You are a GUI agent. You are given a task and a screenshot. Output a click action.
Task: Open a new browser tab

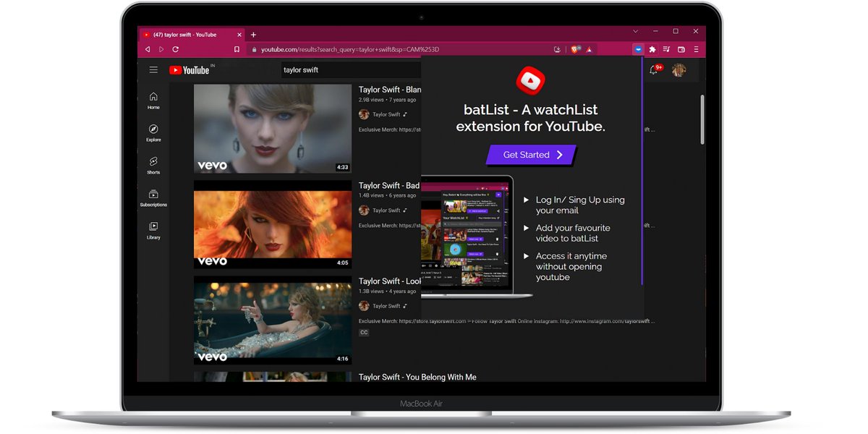(253, 35)
